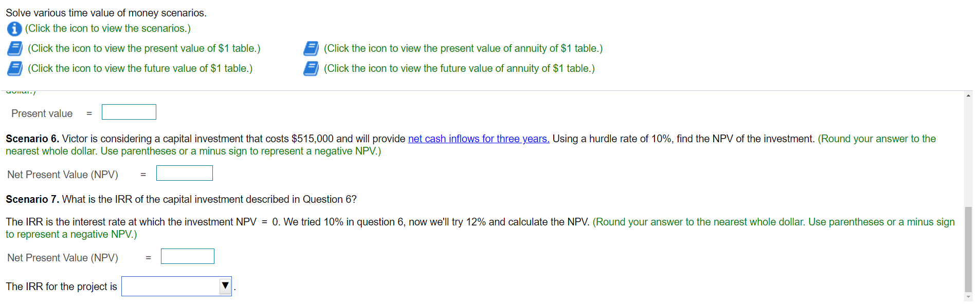This screenshot has height=305, width=980.
Task: Click the Scenario 7 question text
Action: [180, 199]
